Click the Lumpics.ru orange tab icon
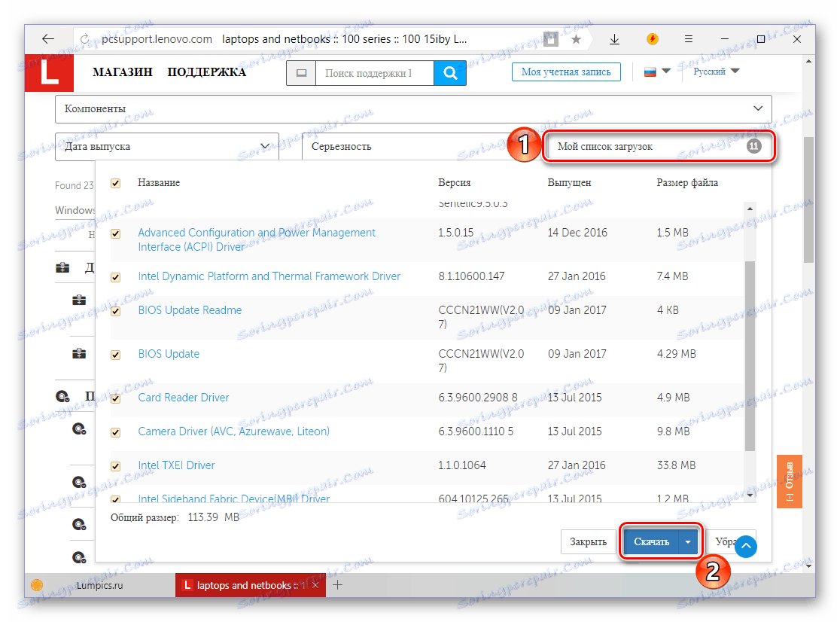840x622 pixels. click(x=37, y=585)
